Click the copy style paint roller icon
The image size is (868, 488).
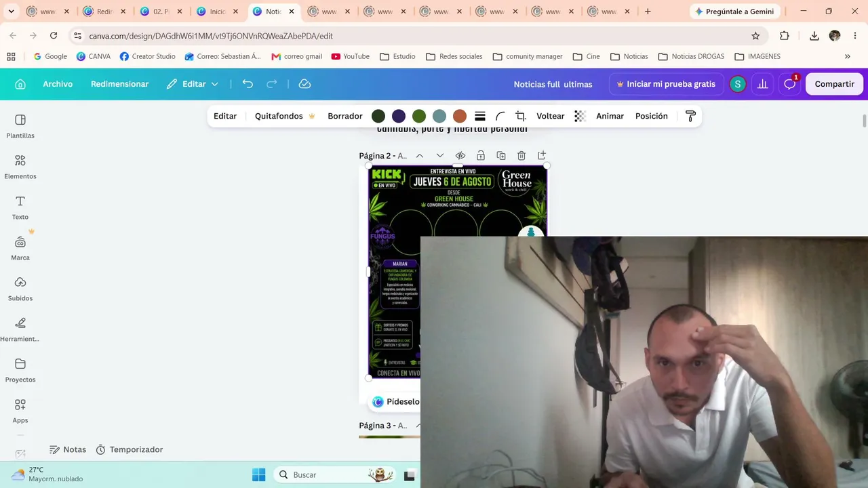click(x=690, y=116)
